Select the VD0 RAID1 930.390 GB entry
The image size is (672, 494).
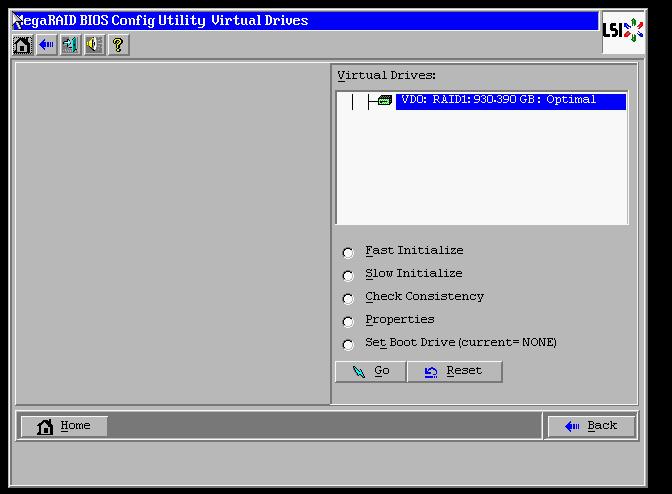point(510,101)
